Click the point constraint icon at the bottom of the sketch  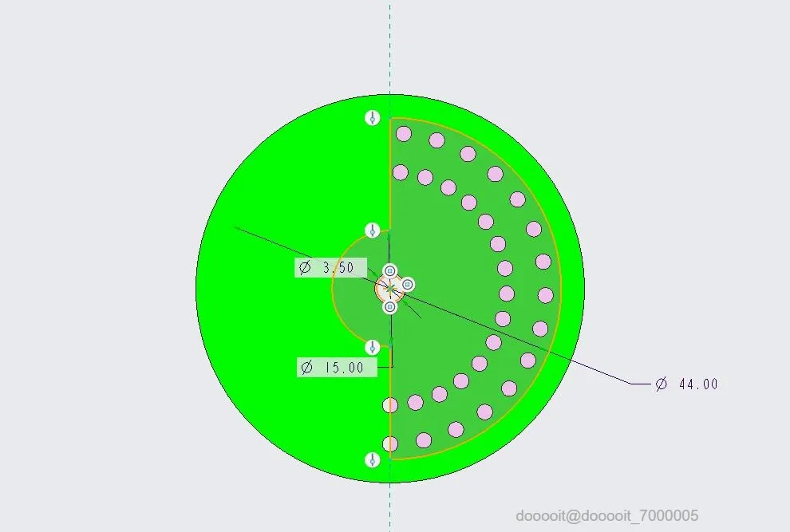[x=373, y=459]
